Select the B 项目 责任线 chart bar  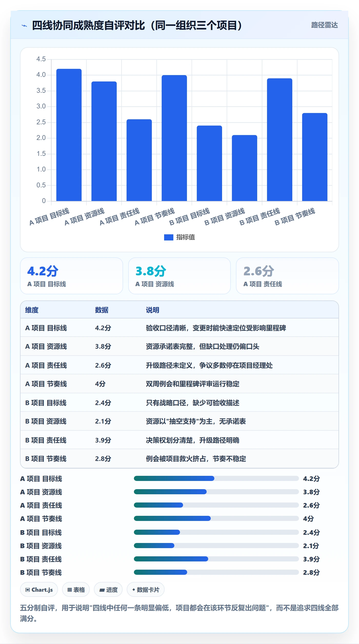coord(280,140)
